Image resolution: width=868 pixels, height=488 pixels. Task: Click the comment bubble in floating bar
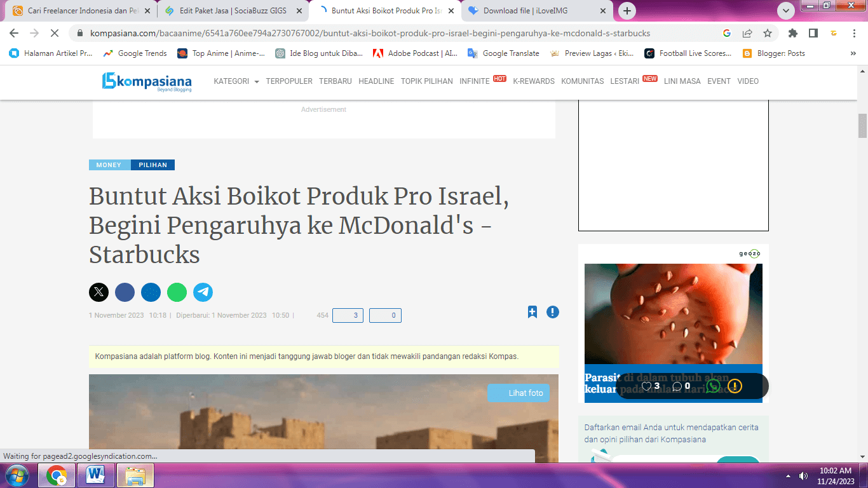click(x=677, y=386)
